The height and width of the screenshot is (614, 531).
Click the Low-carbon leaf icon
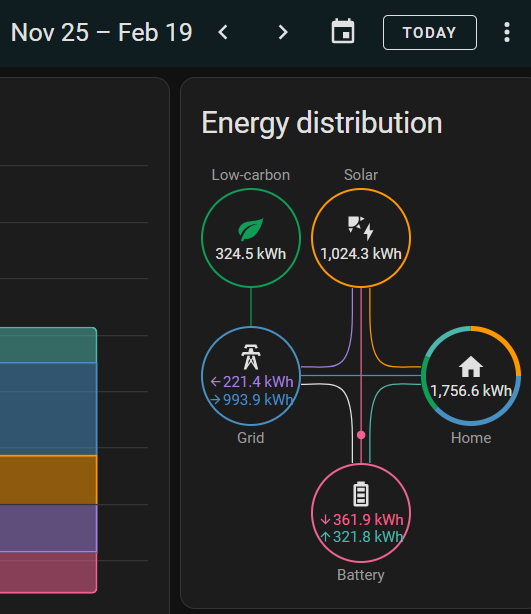(x=251, y=229)
